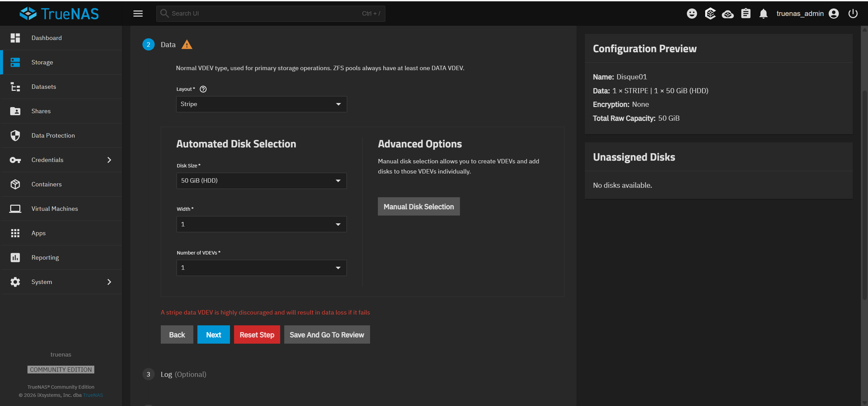Image resolution: width=868 pixels, height=406 pixels.
Task: Open the jobs clipboard icon
Action: click(746, 14)
